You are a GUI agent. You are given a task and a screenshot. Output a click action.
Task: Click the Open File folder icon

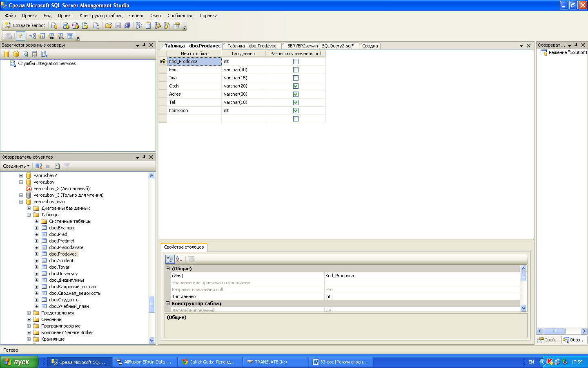click(109, 25)
